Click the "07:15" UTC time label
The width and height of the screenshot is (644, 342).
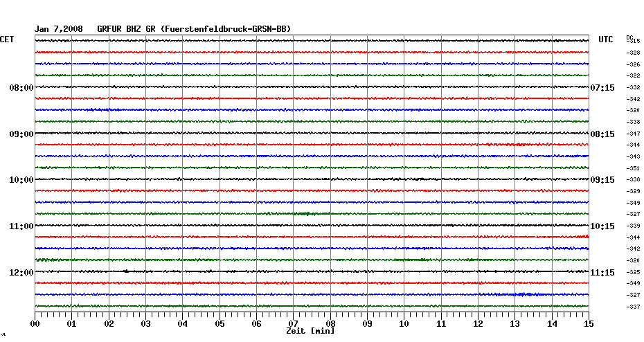click(602, 88)
